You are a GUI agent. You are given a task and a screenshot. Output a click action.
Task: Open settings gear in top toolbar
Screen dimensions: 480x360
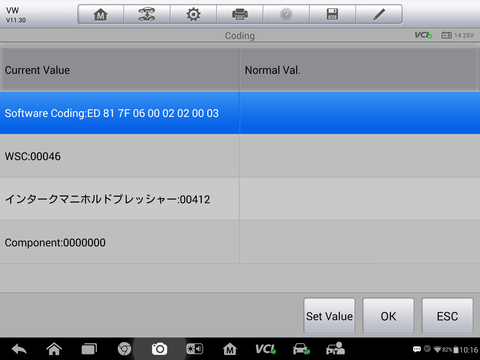tap(193, 14)
